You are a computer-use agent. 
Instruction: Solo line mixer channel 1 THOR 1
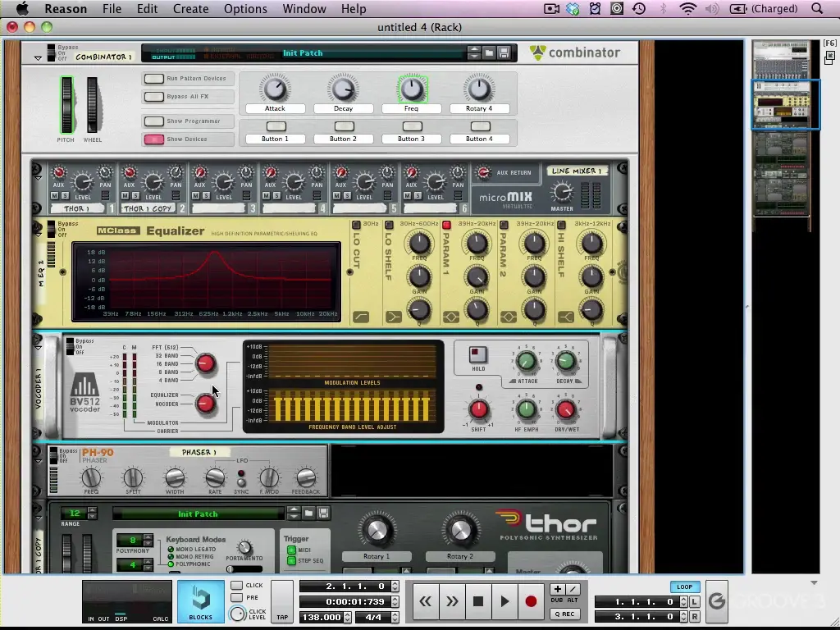pyautogui.click(x=64, y=195)
